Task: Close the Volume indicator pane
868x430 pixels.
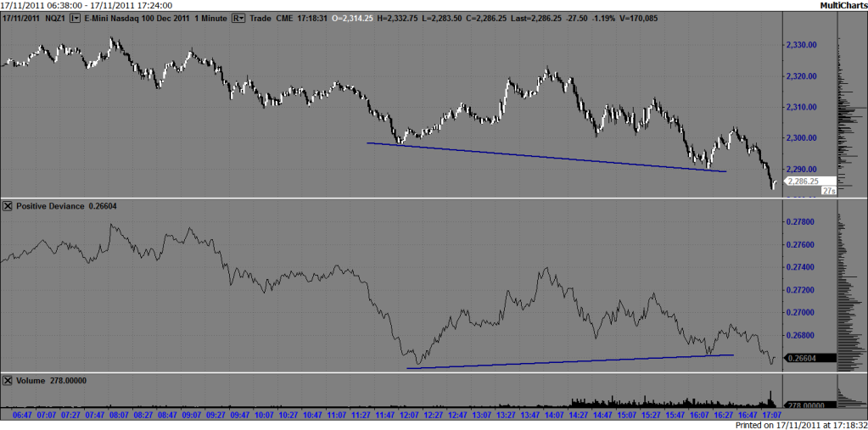Action: click(x=8, y=381)
